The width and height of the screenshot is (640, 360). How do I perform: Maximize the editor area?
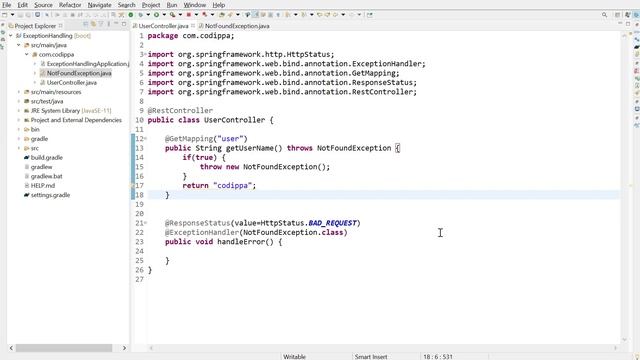click(628, 24)
